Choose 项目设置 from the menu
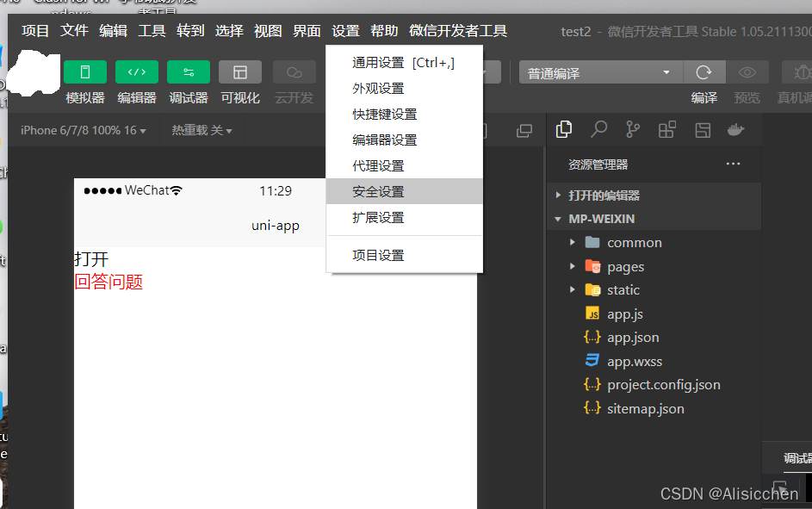 click(x=405, y=255)
